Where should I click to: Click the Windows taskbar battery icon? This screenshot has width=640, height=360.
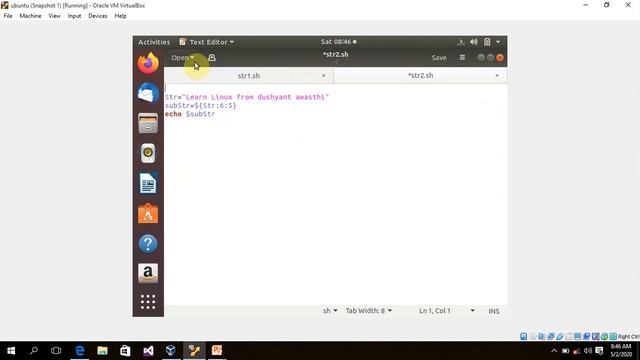click(x=565, y=351)
